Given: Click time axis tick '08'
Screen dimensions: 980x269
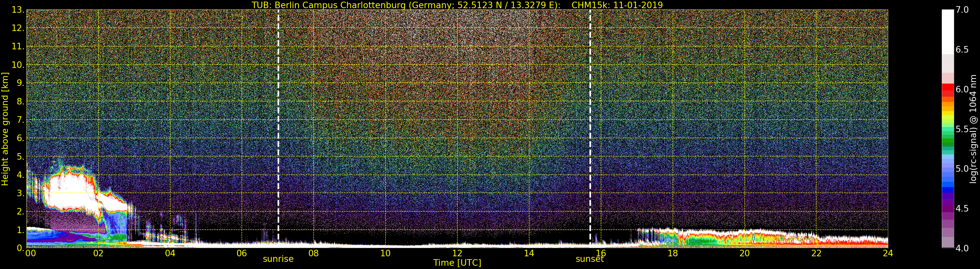Looking at the screenshot, I should 313,253.
